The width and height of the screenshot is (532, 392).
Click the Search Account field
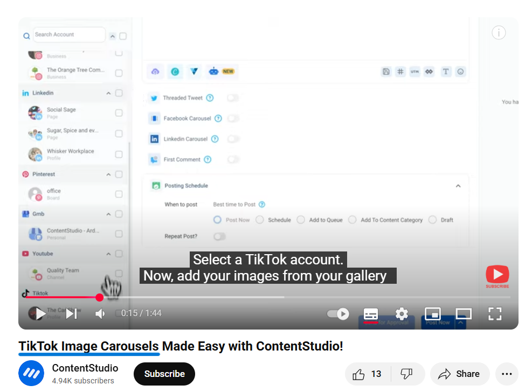coord(69,34)
